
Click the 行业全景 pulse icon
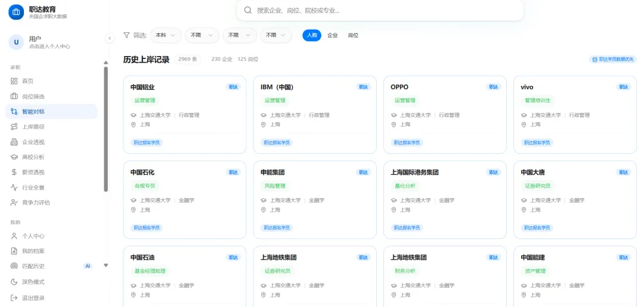pyautogui.click(x=14, y=188)
